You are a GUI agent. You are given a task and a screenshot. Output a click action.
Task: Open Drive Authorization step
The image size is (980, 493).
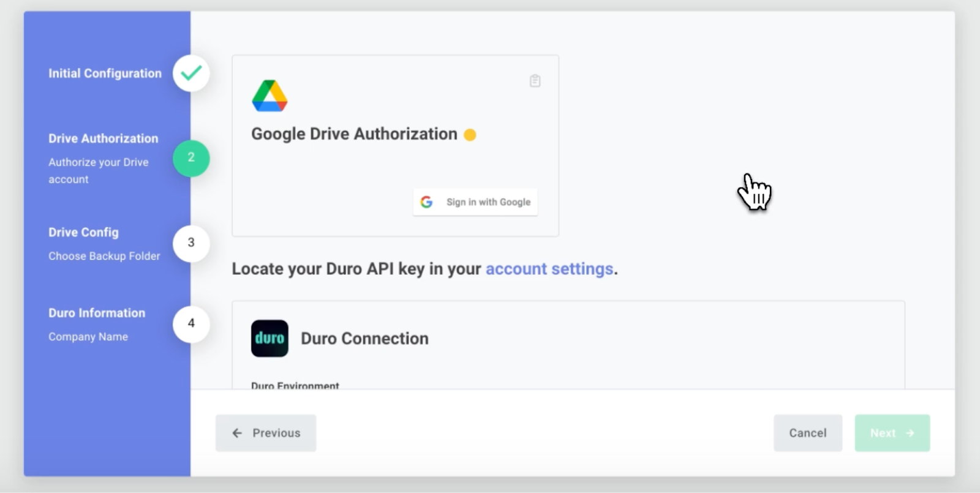104,138
